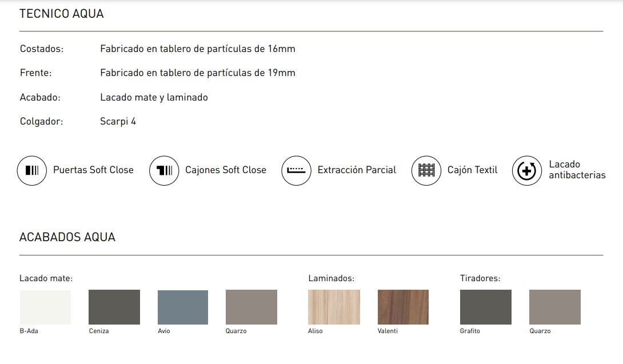Click the 'Ceniza' swatch name
This screenshot has height=364, width=623.
point(99,331)
